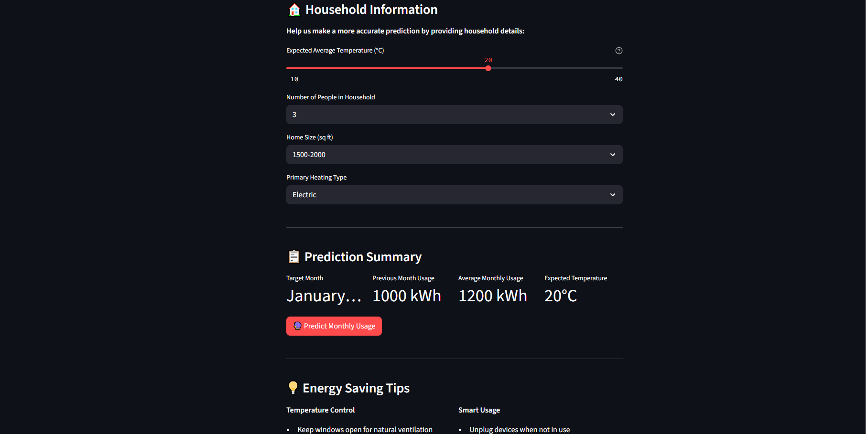Click the Predict Monthly Usage button
The height and width of the screenshot is (434, 868).
334,326
